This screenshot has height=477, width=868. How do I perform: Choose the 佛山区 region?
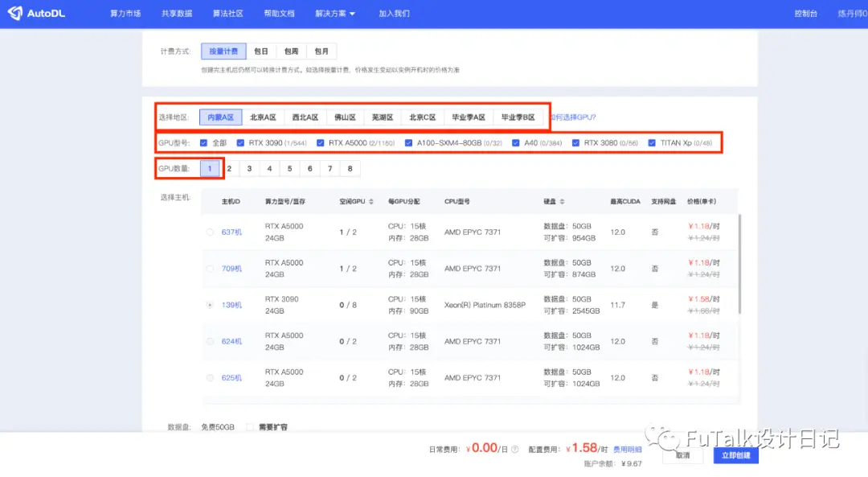click(x=345, y=117)
